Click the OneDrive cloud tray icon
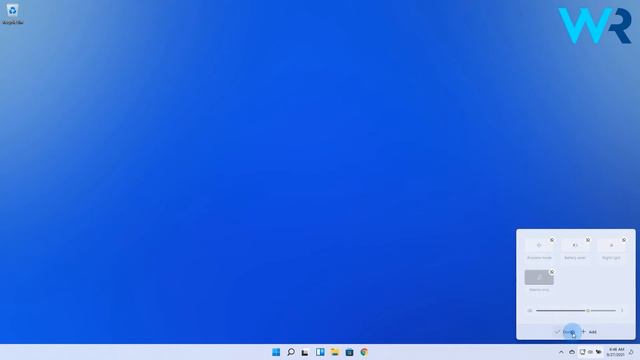 [x=572, y=352]
